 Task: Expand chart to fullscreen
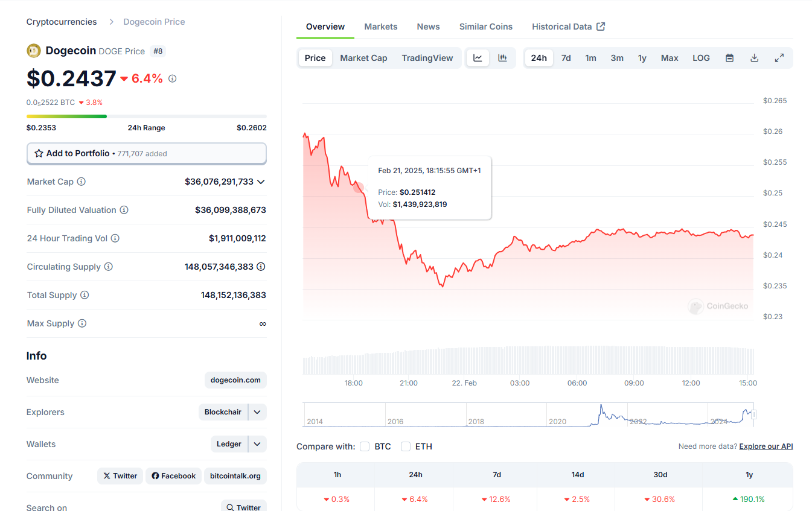click(779, 58)
